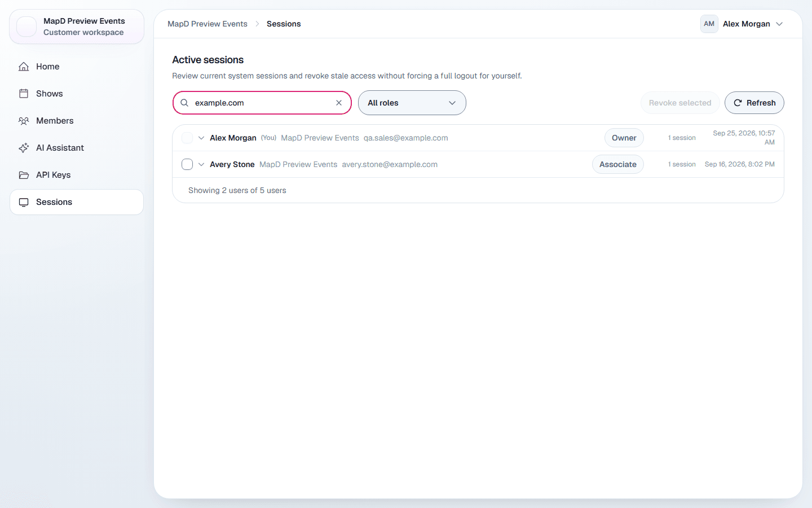Viewport: 812px width, 508px height.
Task: Check the Avery Stone row checkbox
Action: (187, 164)
